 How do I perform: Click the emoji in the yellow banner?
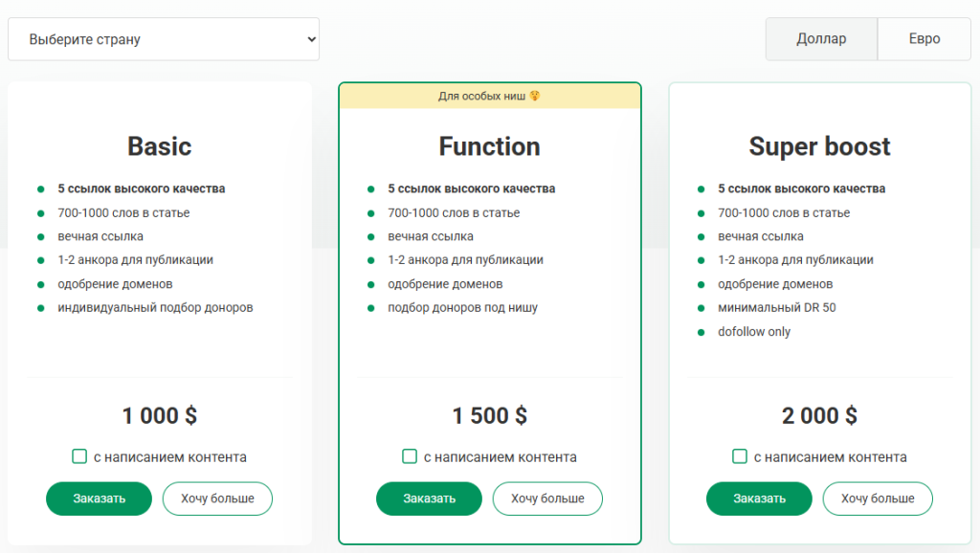click(535, 96)
